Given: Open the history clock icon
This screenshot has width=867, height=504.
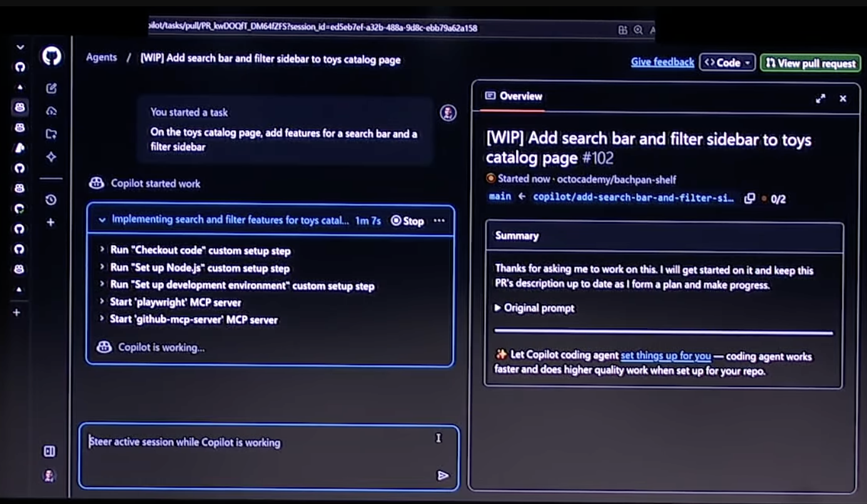Looking at the screenshot, I should coord(51,199).
